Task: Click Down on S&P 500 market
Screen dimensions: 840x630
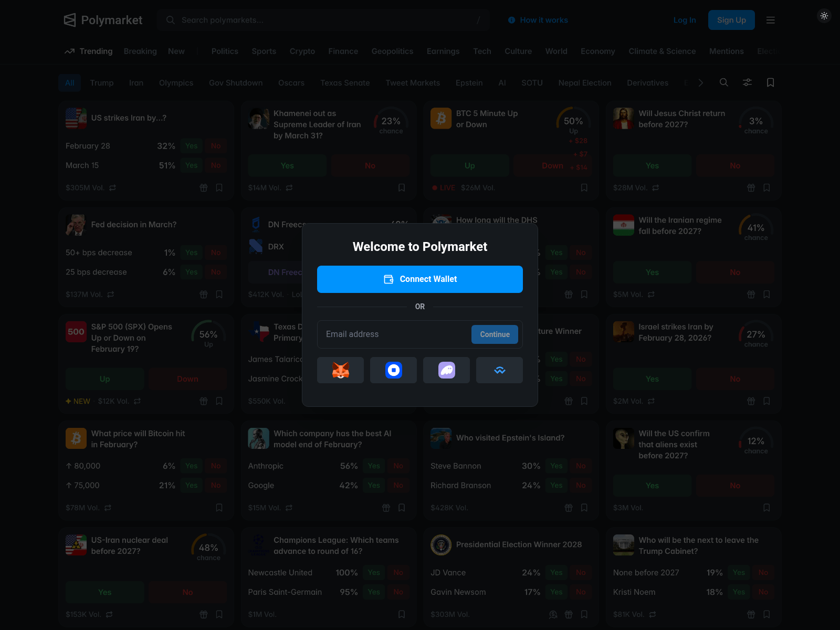Action: (x=187, y=379)
